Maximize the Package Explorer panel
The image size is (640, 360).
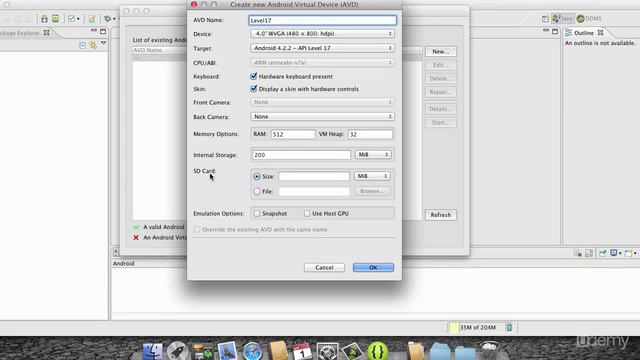(x=103, y=31)
